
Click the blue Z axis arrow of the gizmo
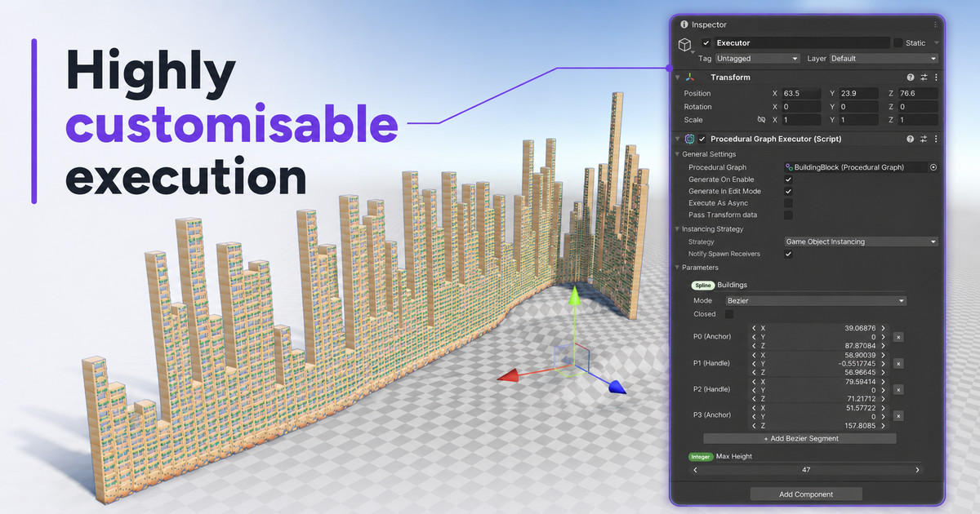point(617,388)
